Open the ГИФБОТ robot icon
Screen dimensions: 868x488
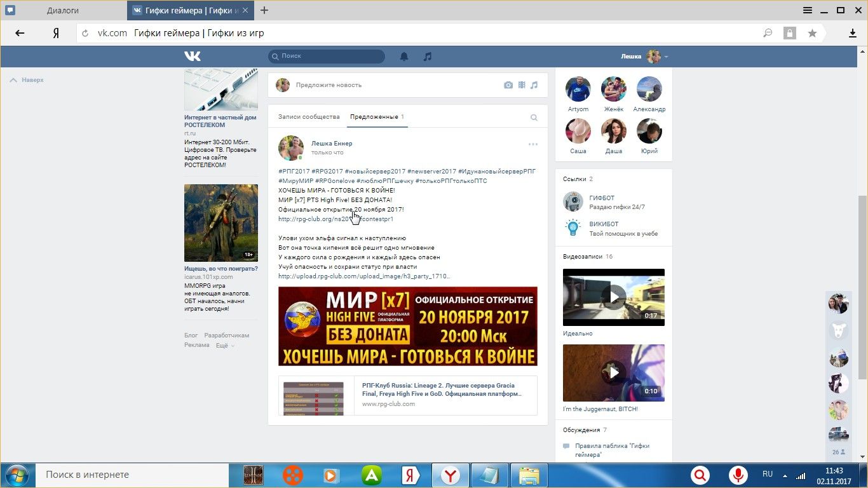(573, 202)
